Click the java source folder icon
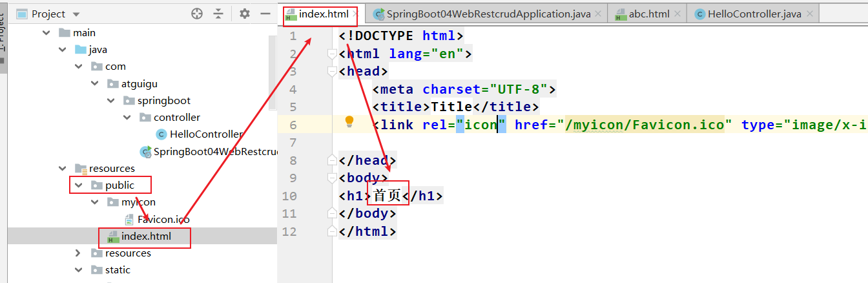Viewport: 868px width, 283px height. pyautogui.click(x=80, y=50)
